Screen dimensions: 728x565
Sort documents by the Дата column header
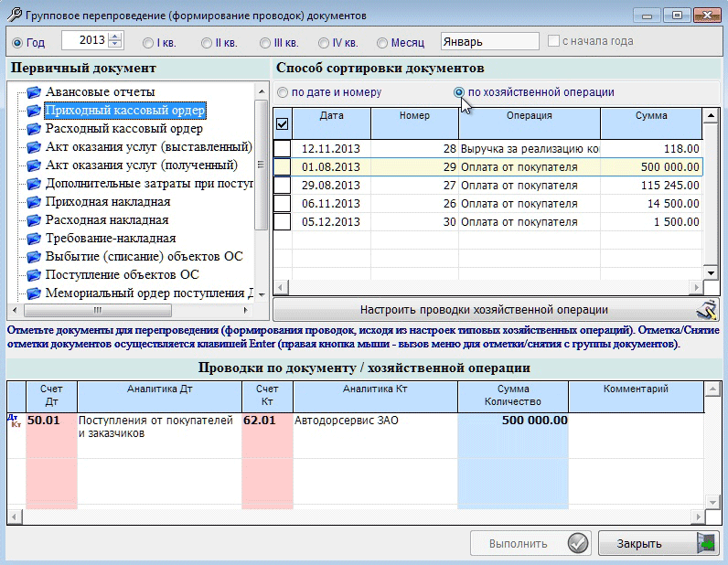click(x=331, y=123)
